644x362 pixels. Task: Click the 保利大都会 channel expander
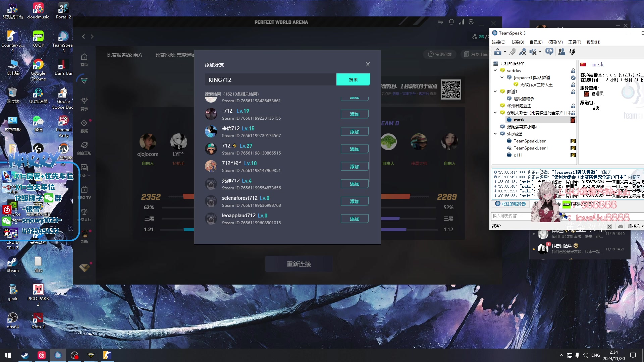495,113
